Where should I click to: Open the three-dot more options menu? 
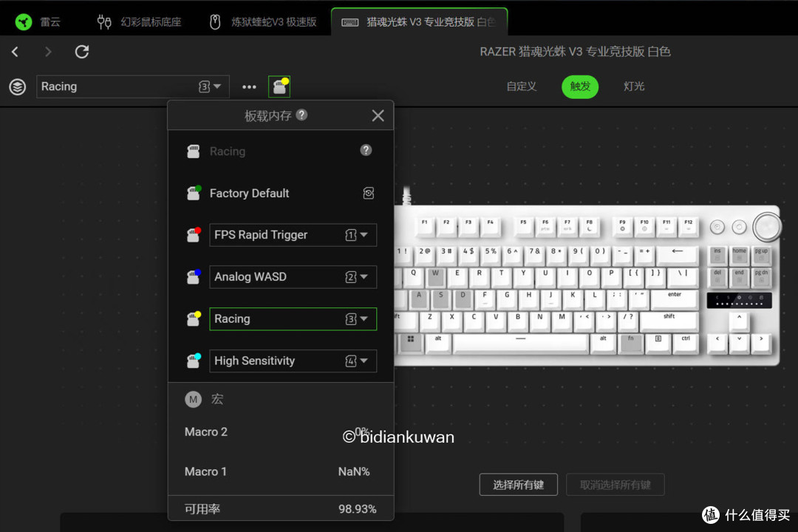pyautogui.click(x=250, y=87)
